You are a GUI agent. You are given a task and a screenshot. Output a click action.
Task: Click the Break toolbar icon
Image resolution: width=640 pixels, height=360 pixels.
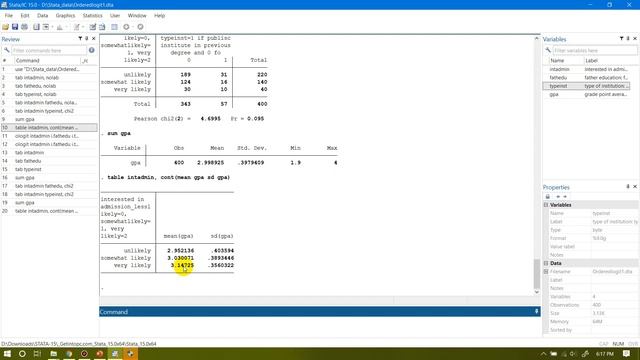(140, 27)
